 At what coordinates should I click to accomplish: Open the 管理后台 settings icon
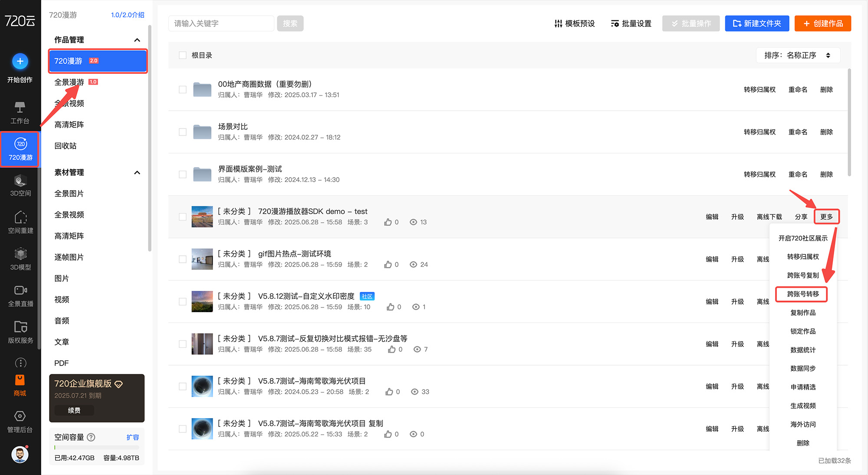20,416
